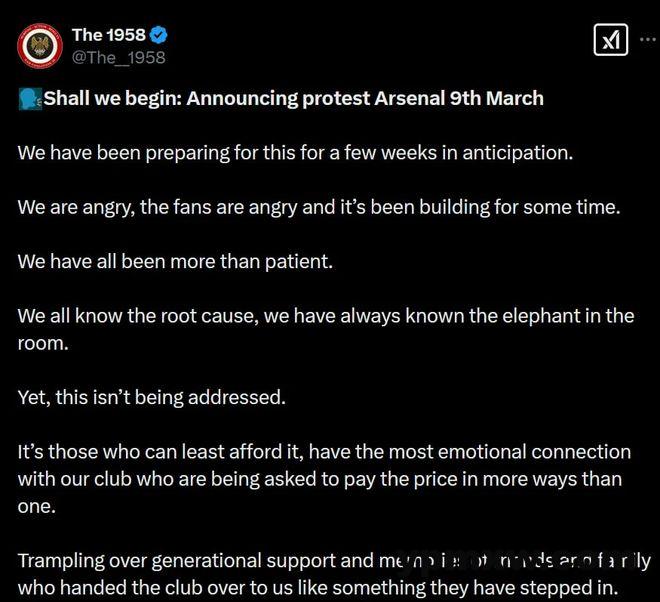The width and height of the screenshot is (660, 602).
Task: Click the words 'Shall we begin:' in the headline
Action: (x=113, y=99)
